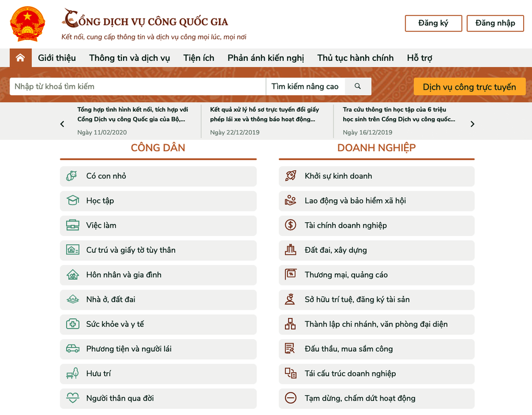Click the car icon for Phương tiện
The width and height of the screenshot is (532, 415).
72,349
